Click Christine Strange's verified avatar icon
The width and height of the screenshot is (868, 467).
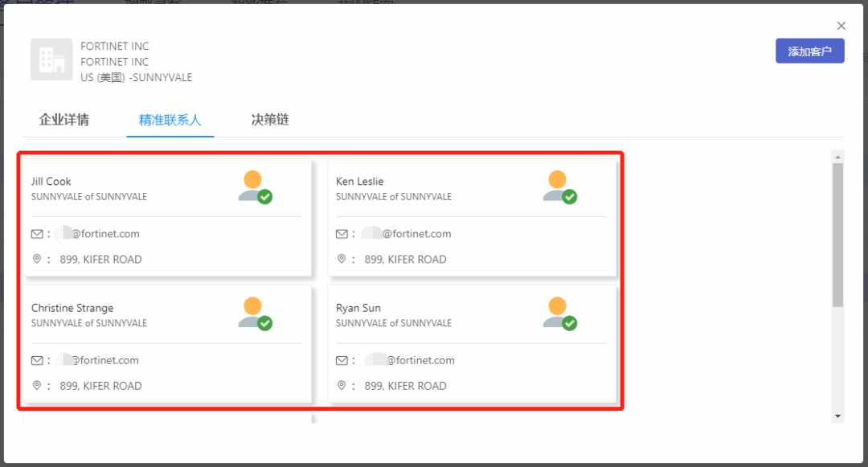256,313
